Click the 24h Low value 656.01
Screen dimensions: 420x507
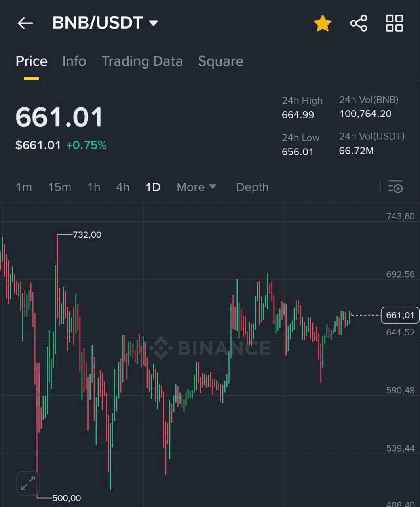[297, 152]
